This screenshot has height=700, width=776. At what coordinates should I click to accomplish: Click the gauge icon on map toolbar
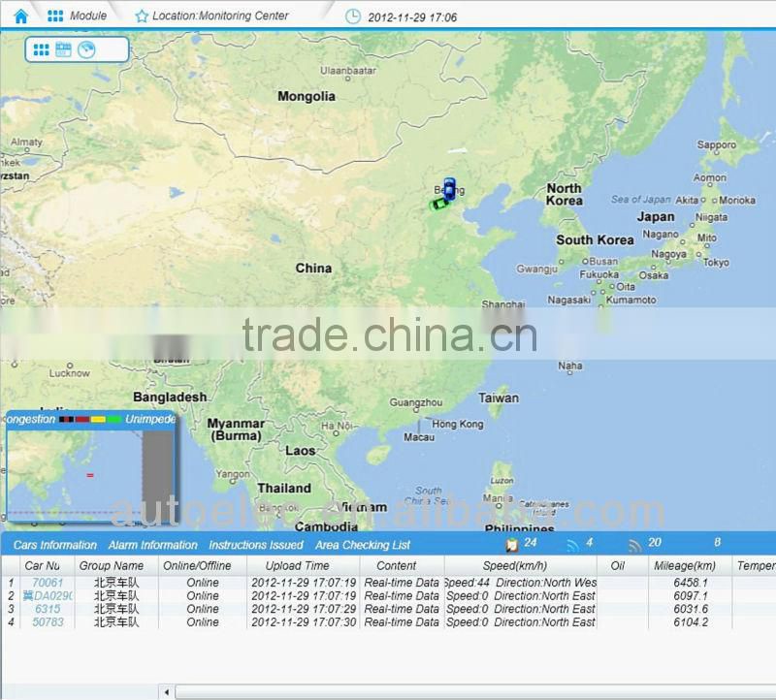[86, 49]
